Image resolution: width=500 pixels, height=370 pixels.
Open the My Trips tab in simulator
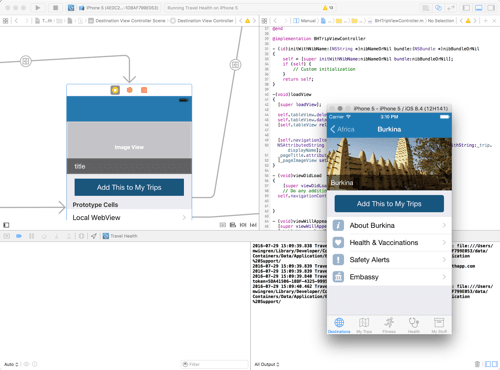pos(364,325)
